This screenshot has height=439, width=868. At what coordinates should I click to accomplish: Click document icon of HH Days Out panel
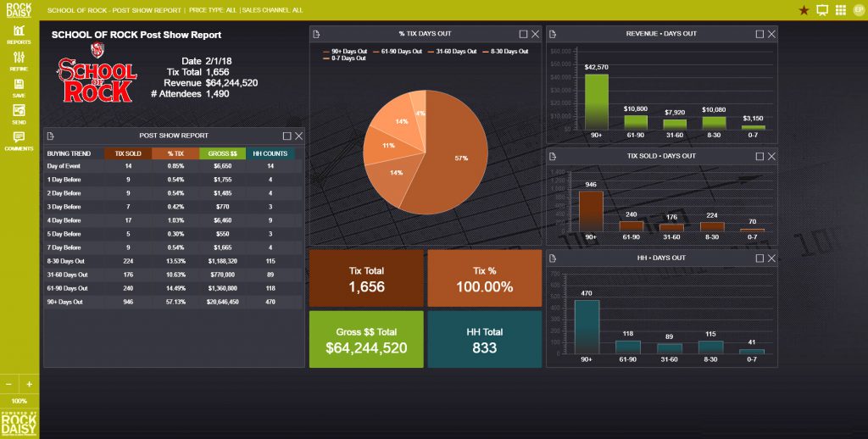[x=553, y=258]
